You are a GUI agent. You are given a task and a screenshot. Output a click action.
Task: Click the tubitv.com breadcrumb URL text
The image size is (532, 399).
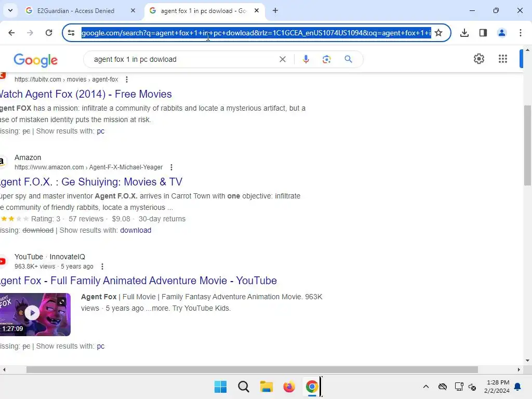click(x=66, y=79)
